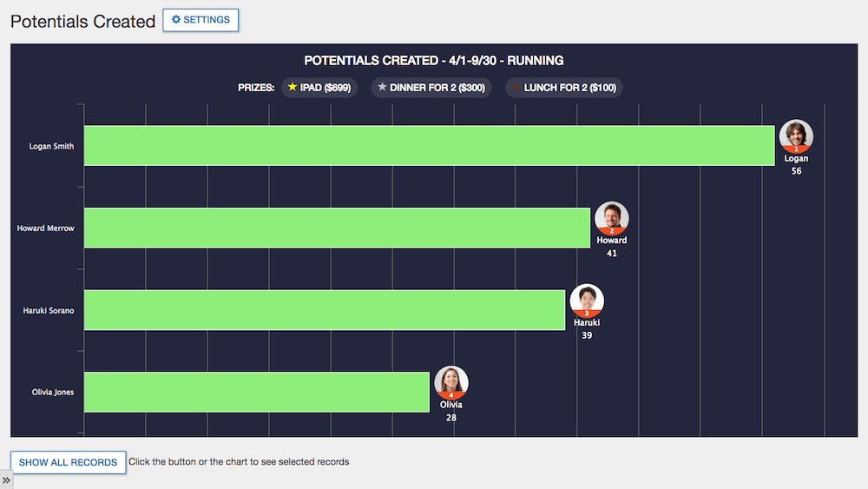The image size is (868, 489).
Task: Click Howard's profile photo on the chart
Action: click(611, 218)
